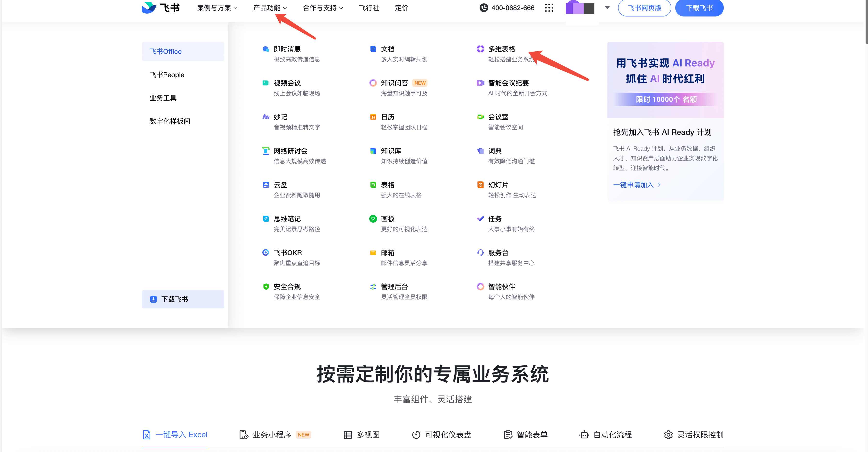Select the 飞书OKR target icon

click(266, 252)
